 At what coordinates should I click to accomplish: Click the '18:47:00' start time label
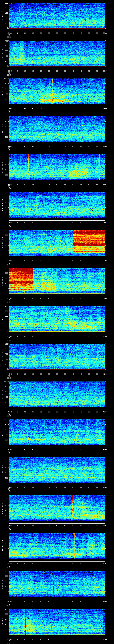[9, 639]
